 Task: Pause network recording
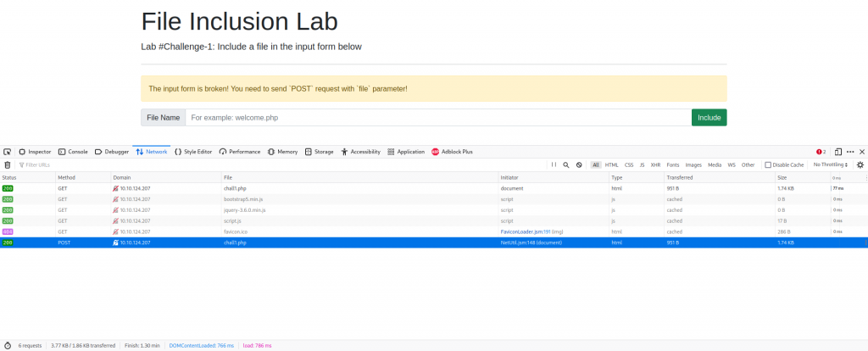point(554,164)
